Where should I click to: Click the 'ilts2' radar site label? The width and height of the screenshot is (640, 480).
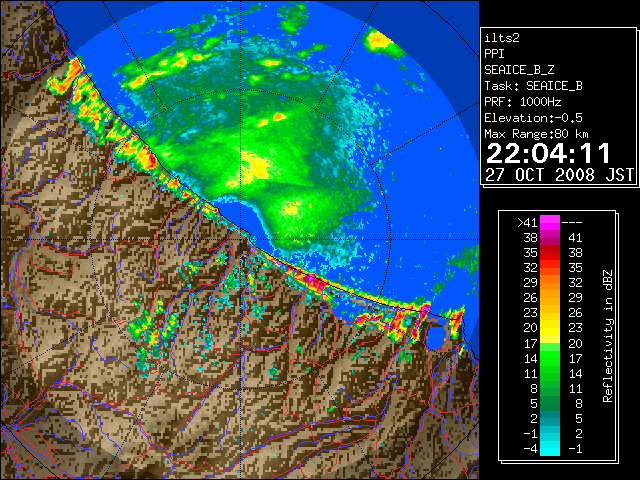(x=502, y=38)
